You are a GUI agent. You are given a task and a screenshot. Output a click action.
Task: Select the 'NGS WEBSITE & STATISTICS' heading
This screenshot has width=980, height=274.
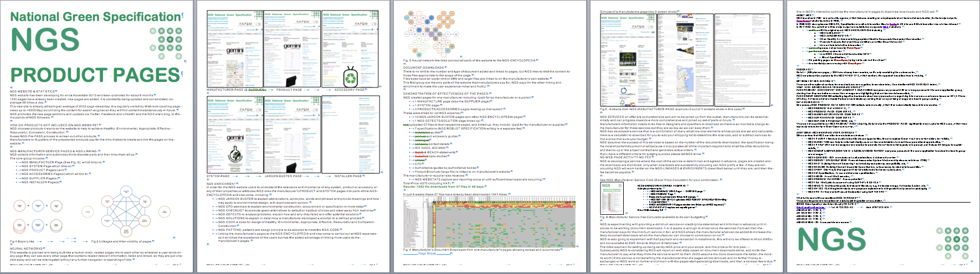(x=33, y=91)
